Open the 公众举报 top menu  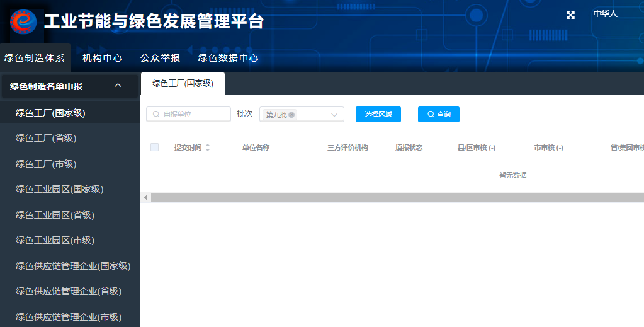[160, 58]
